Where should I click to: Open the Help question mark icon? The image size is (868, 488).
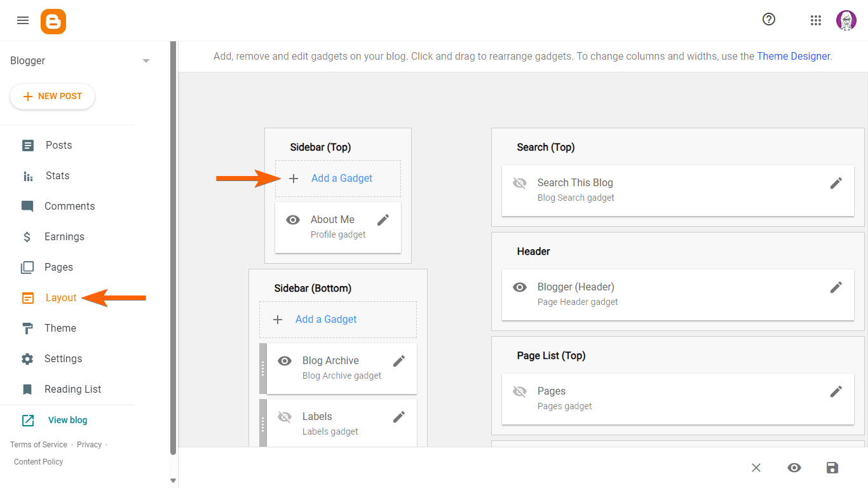point(769,20)
